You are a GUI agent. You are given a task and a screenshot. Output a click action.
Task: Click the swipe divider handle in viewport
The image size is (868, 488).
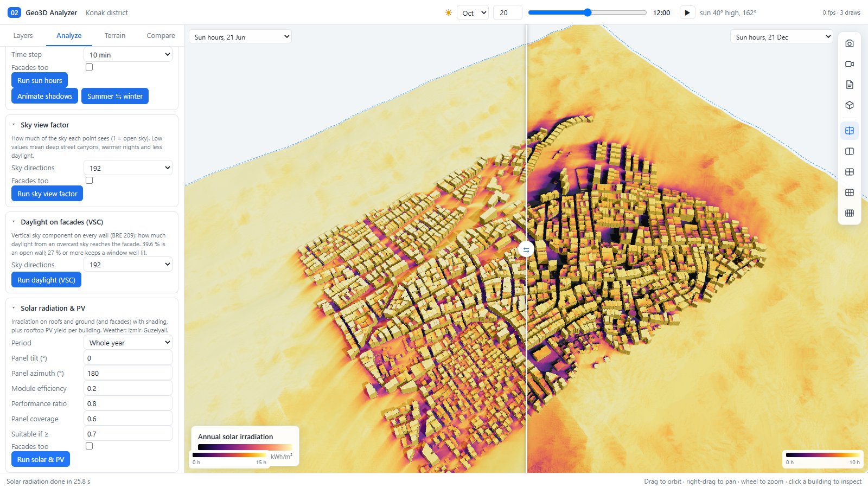click(526, 249)
